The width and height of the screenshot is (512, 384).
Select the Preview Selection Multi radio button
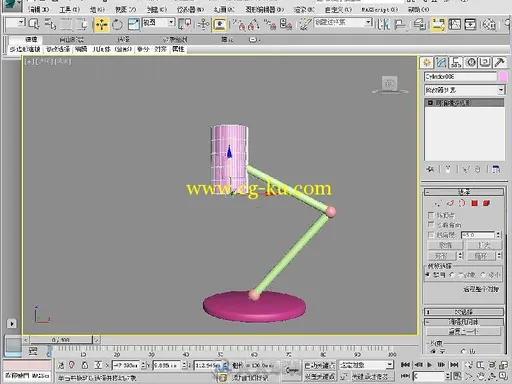(483, 275)
